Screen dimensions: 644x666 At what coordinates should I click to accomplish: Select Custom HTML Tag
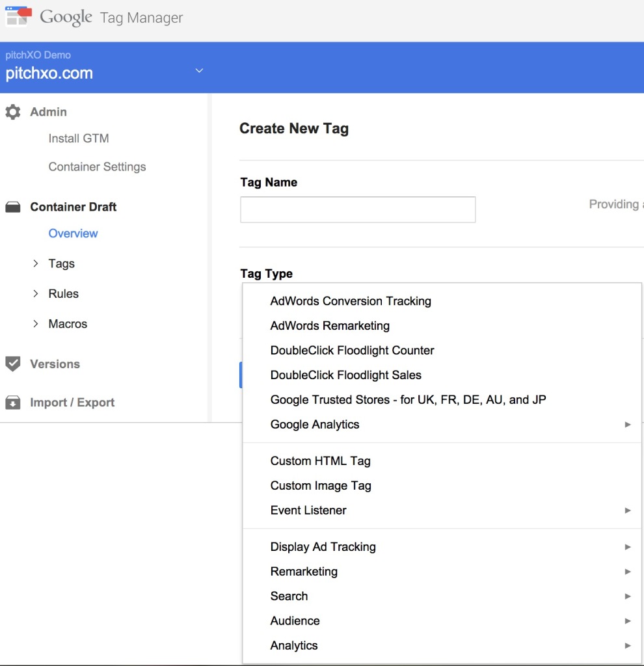pyautogui.click(x=442, y=461)
